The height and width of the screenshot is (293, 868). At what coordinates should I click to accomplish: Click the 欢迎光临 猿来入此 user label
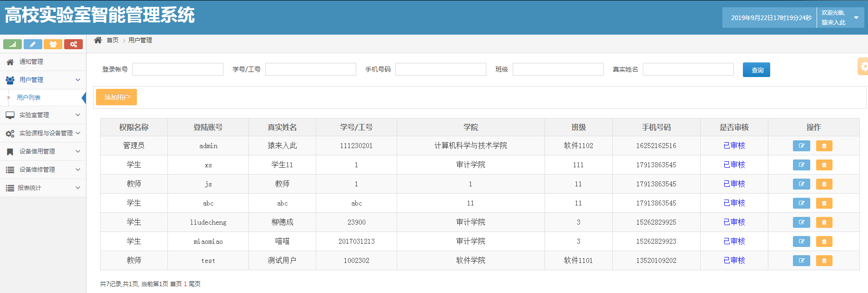tap(833, 18)
